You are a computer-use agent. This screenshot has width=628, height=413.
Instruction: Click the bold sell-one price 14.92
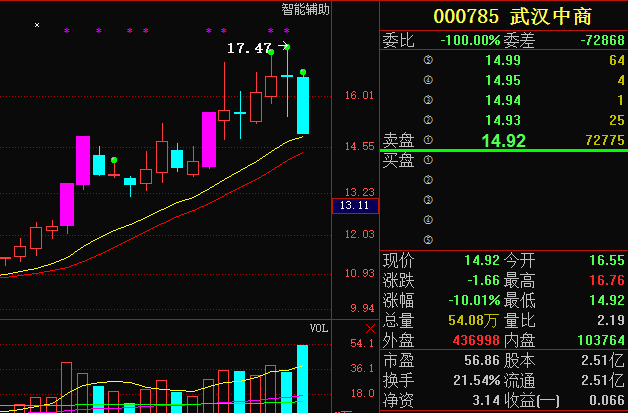(x=503, y=141)
